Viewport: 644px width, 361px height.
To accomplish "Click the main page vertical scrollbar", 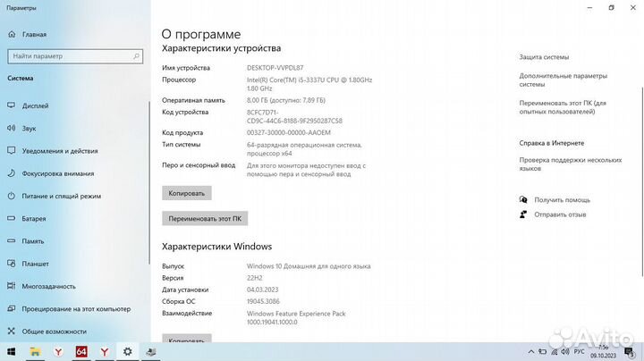I will pos(642,181).
